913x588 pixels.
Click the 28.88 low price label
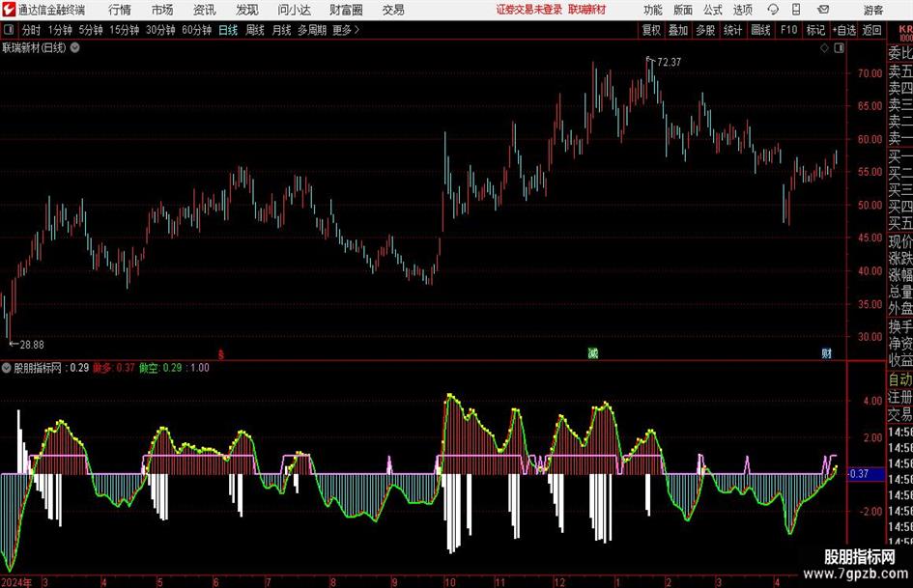coord(32,345)
